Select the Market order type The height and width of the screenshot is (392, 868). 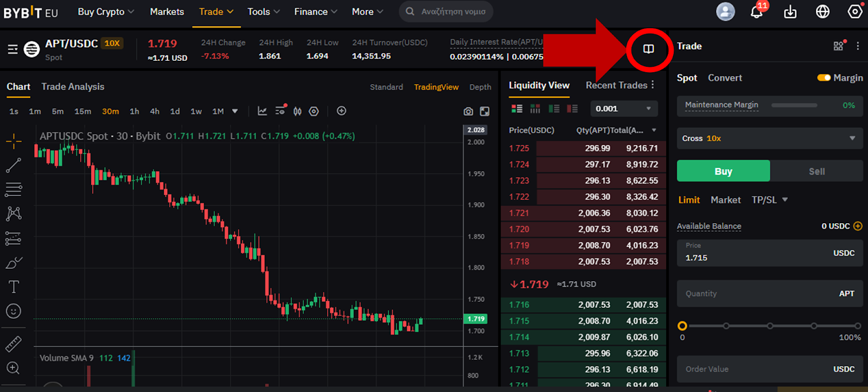[x=725, y=200]
